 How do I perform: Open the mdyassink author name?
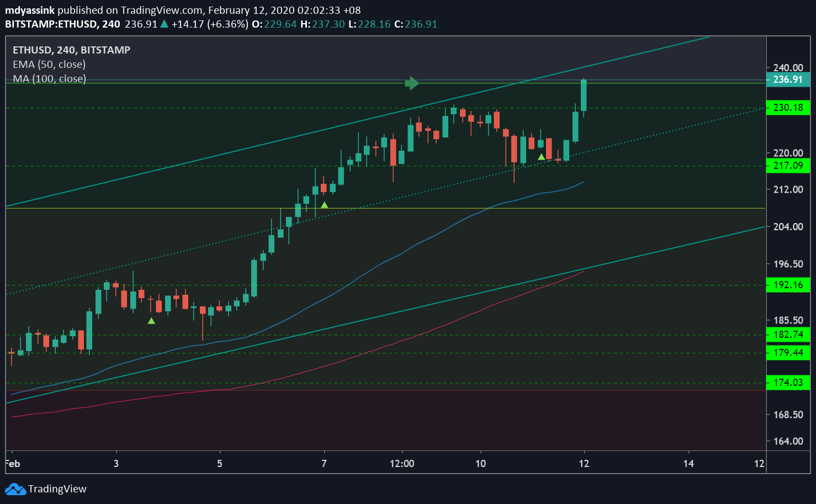[x=30, y=10]
